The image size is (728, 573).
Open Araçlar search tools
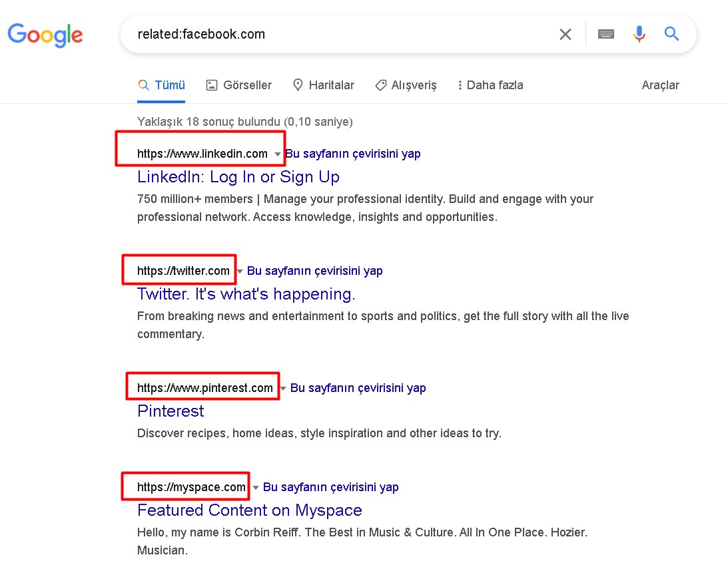pyautogui.click(x=660, y=85)
